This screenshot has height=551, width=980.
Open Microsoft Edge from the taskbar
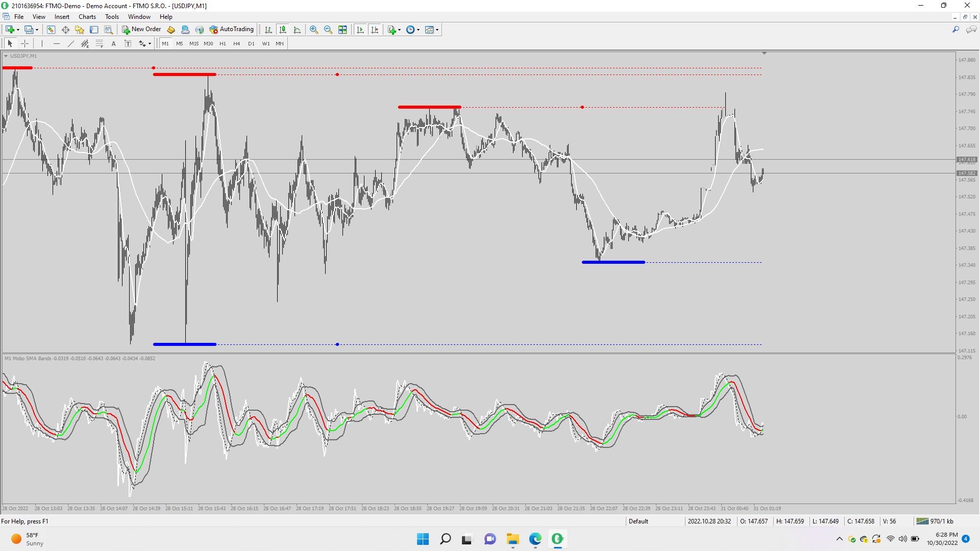click(x=535, y=539)
